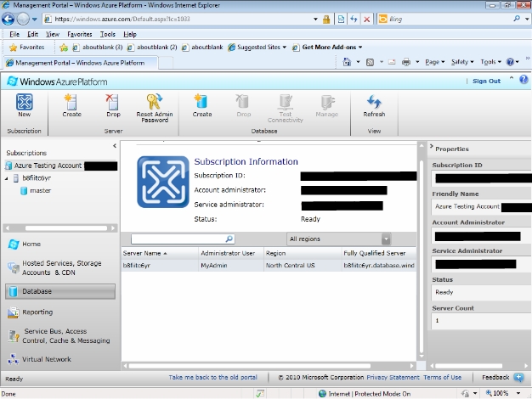The image size is (532, 399).
Task: Select the Reporting navigation item
Action: 37,312
